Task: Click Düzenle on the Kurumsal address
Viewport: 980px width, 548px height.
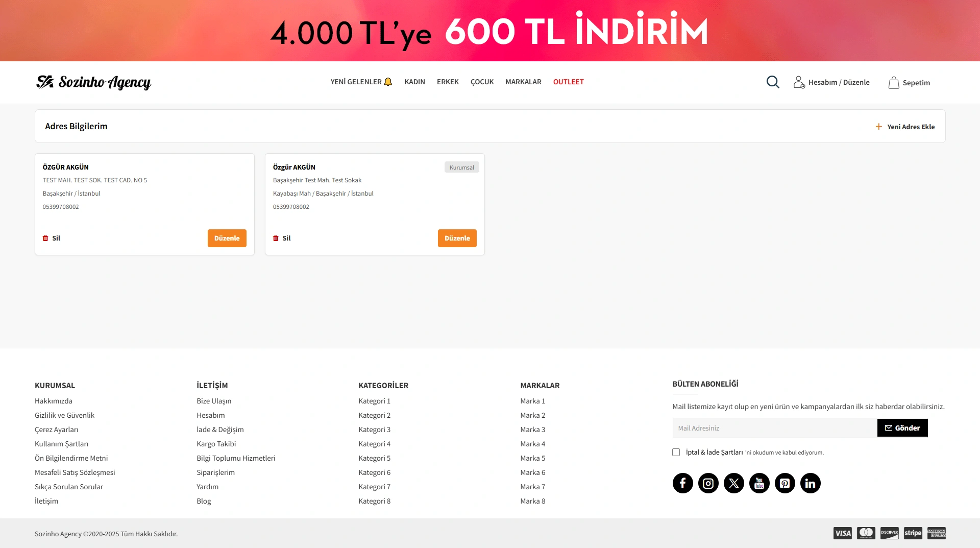Action: [457, 238]
